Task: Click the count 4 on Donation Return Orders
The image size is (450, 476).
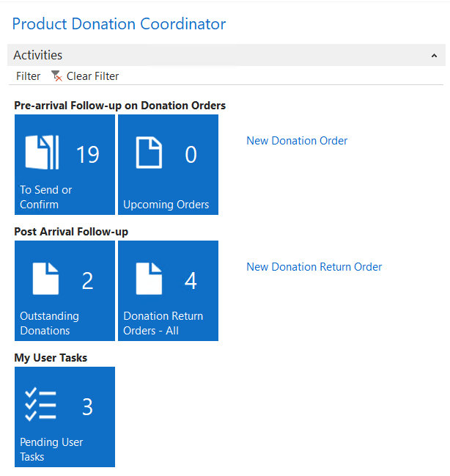Action: coord(191,281)
